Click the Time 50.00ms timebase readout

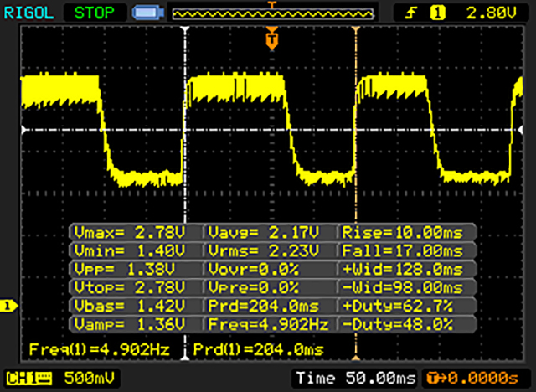pos(356,378)
